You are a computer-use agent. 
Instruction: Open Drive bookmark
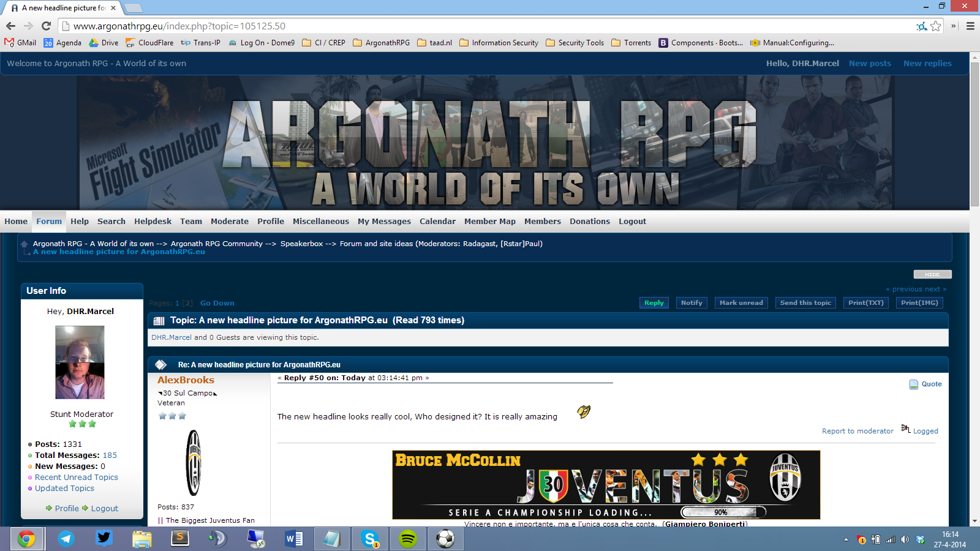104,43
